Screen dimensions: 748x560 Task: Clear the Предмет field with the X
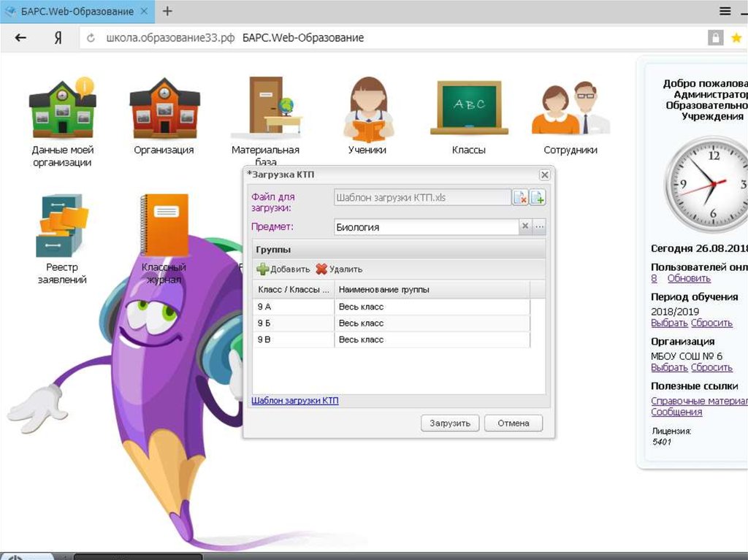524,227
